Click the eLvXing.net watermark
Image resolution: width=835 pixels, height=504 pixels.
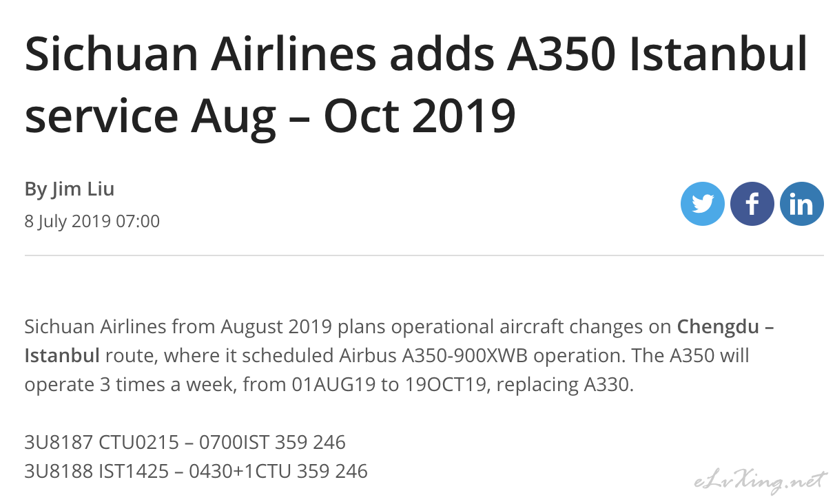click(x=758, y=482)
